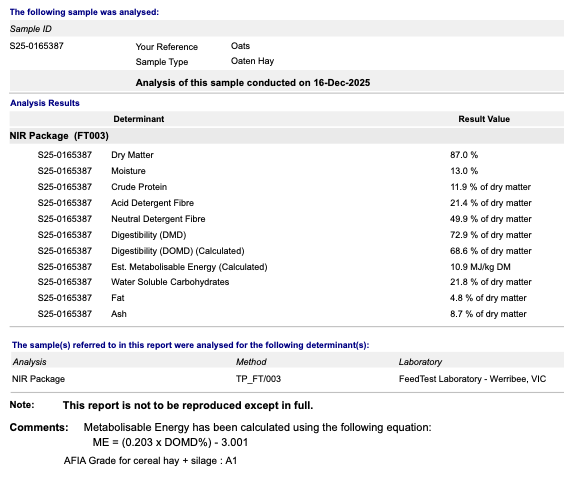
Task: Select the Acid Detergent Fibre label
Action: click(x=153, y=203)
